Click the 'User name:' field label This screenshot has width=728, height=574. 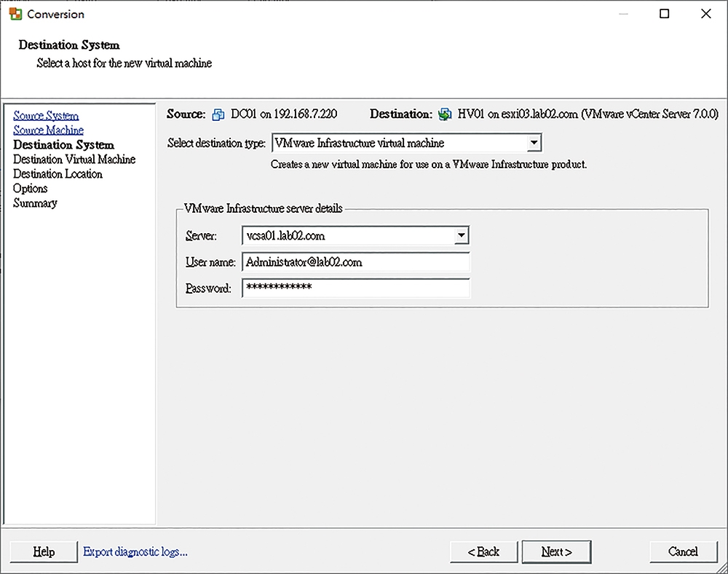click(210, 262)
